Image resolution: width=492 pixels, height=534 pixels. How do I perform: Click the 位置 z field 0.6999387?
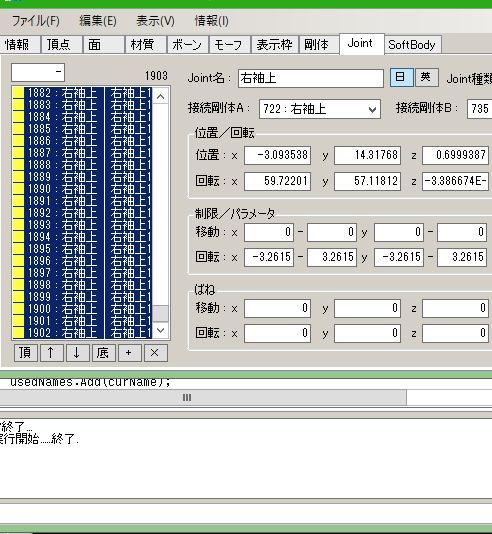click(456, 155)
